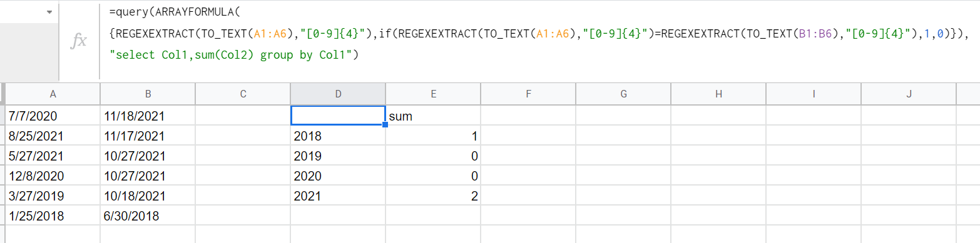Click cell containing 12/8/2020
The image size is (980, 243).
[x=53, y=176]
